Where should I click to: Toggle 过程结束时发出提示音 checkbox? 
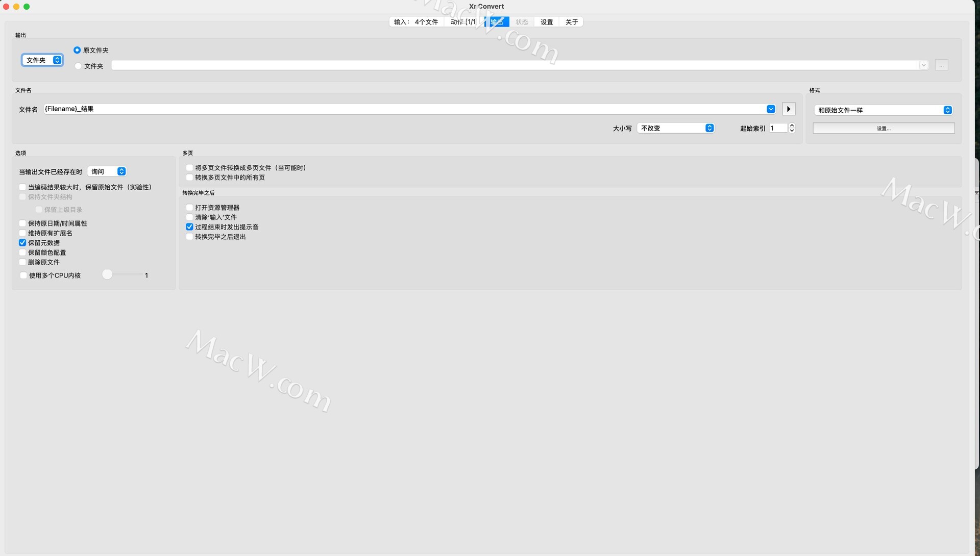(189, 227)
